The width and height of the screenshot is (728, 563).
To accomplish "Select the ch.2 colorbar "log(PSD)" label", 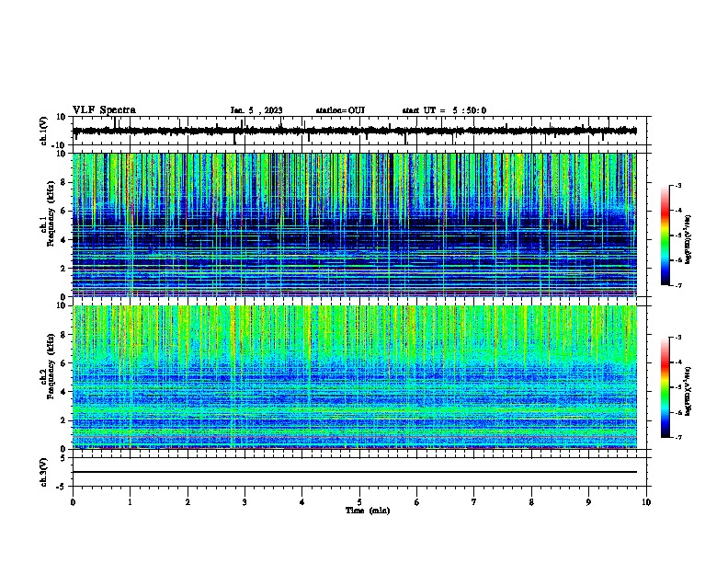I will tap(688, 391).
